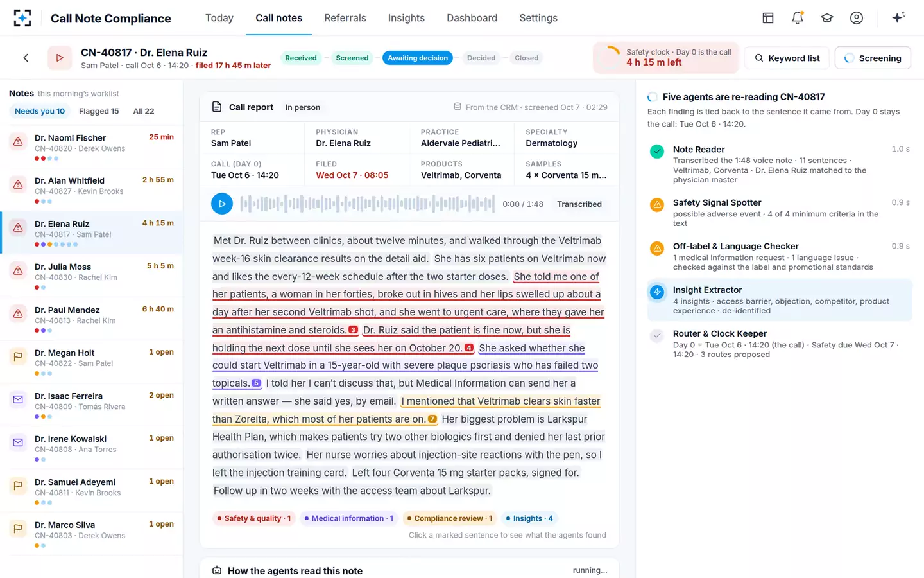
Task: Click the purple marker 5 in the note text
Action: point(256,383)
